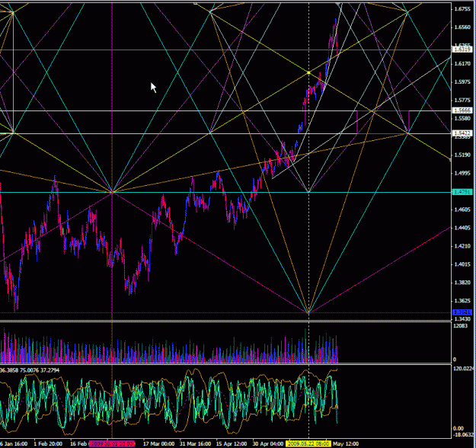Click the yellow anchor point on dashed vertical line

click(308, 72)
